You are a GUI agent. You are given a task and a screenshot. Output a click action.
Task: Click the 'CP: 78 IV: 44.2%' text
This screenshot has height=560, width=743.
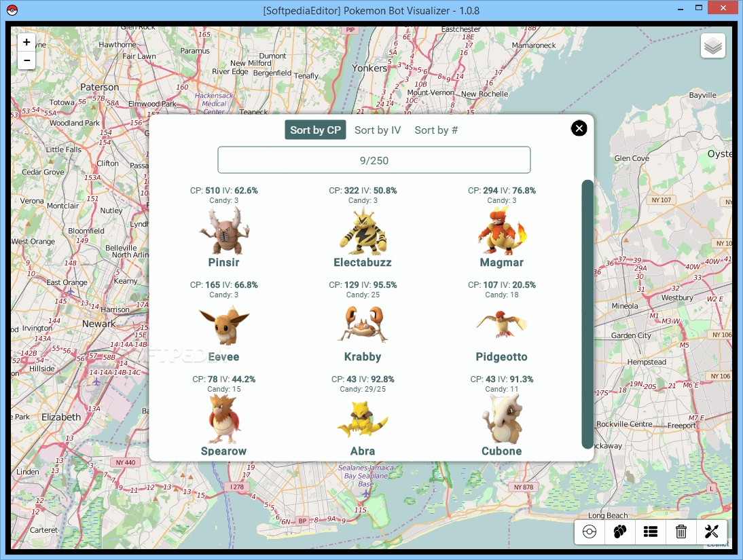click(223, 379)
